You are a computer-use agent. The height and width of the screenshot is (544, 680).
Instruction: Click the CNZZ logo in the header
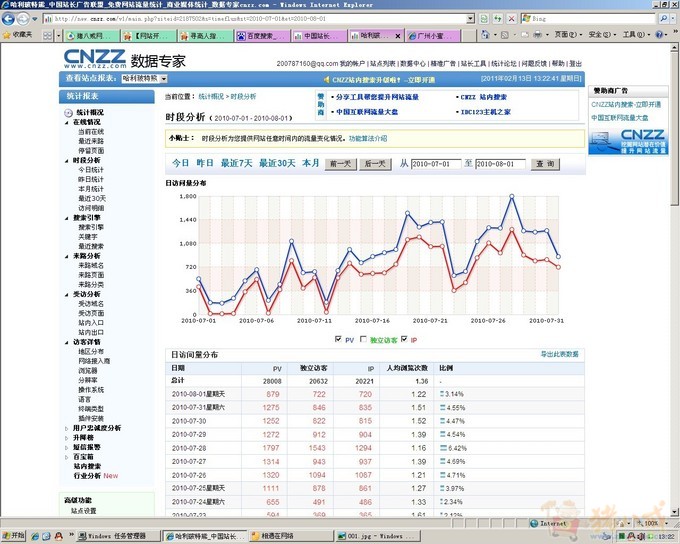95,59
